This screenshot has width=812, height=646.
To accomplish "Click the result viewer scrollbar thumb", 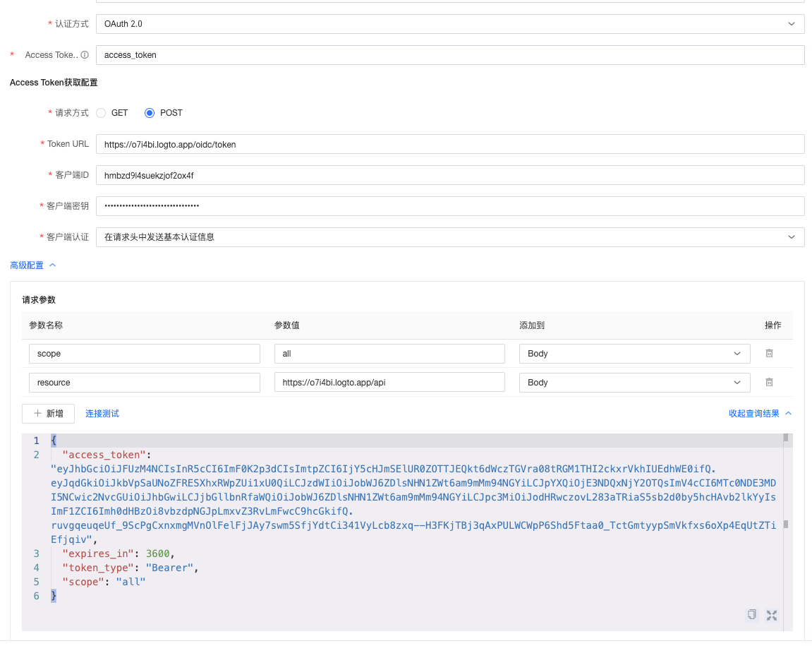I will point(785,438).
